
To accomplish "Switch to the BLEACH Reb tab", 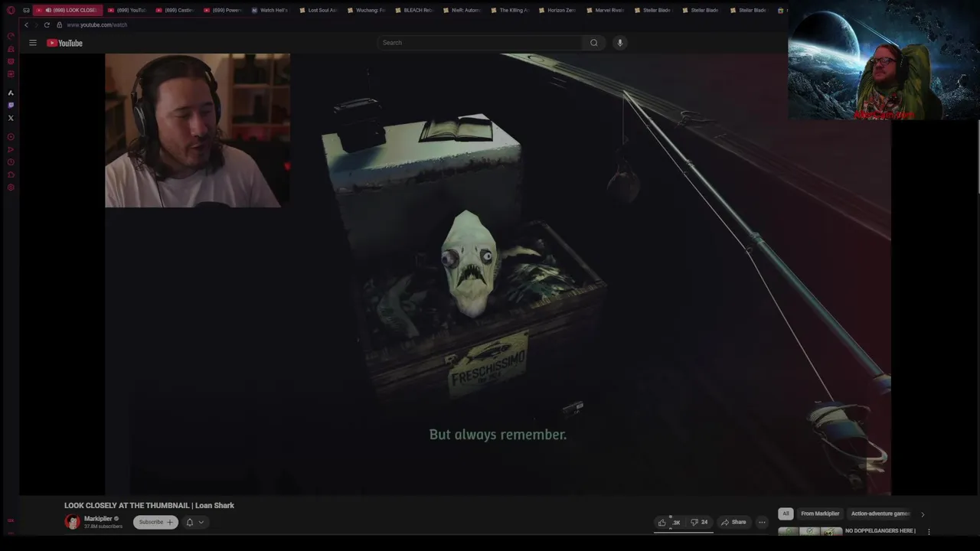I will point(413,10).
